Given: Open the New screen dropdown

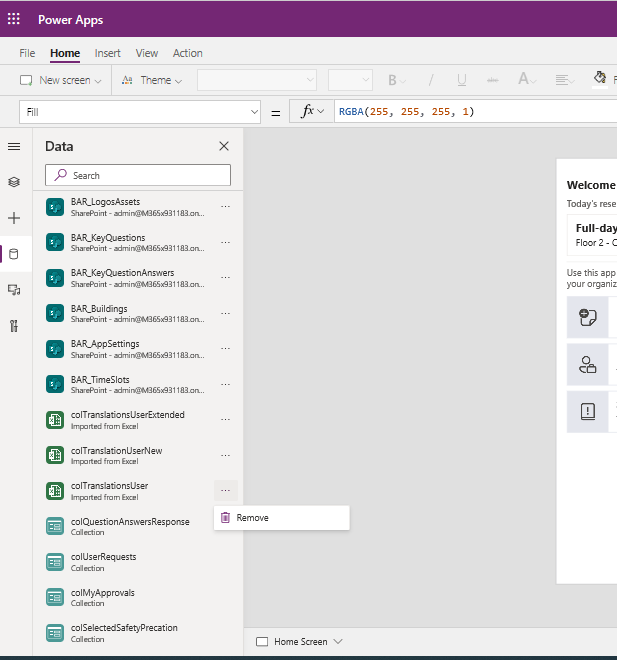Looking at the screenshot, I should [x=61, y=80].
